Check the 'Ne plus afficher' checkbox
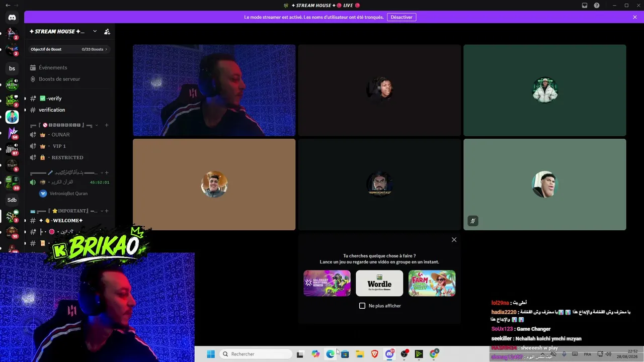This screenshot has height=362, width=644. point(362,306)
